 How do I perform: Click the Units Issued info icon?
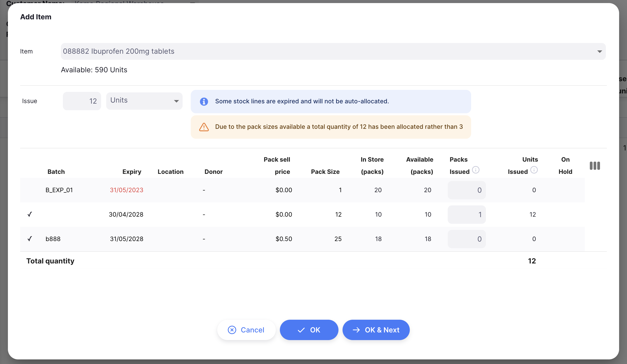coord(534,170)
